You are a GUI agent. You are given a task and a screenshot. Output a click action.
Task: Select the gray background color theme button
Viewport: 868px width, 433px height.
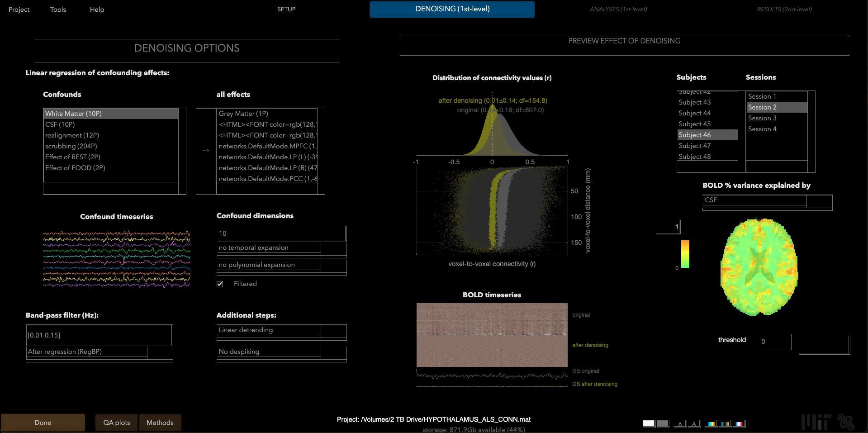tap(662, 423)
